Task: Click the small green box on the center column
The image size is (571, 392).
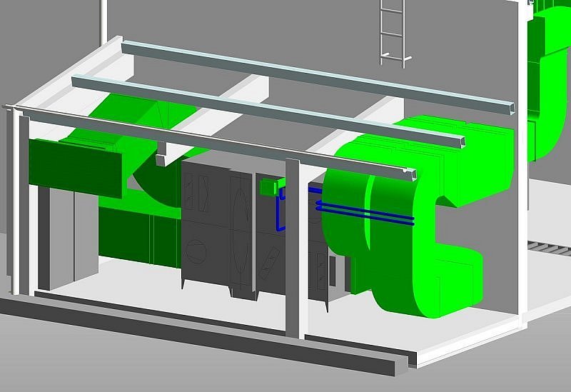Action: pos(270,187)
